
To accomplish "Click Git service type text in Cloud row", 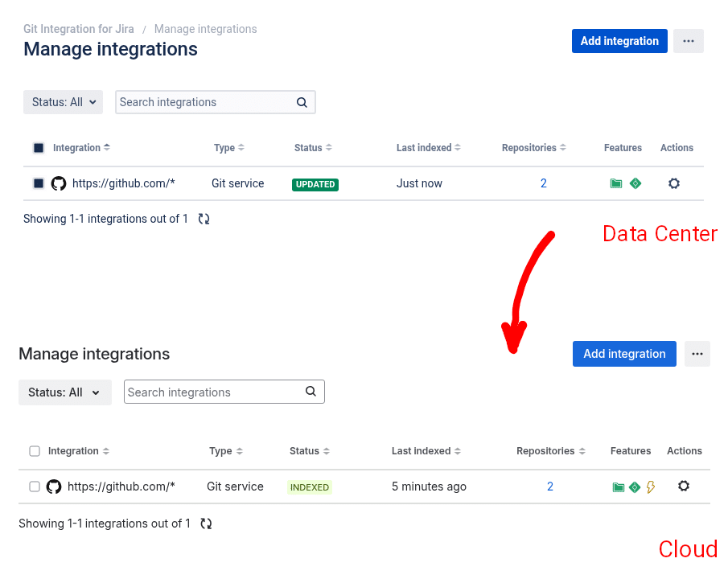I will pyautogui.click(x=235, y=487).
